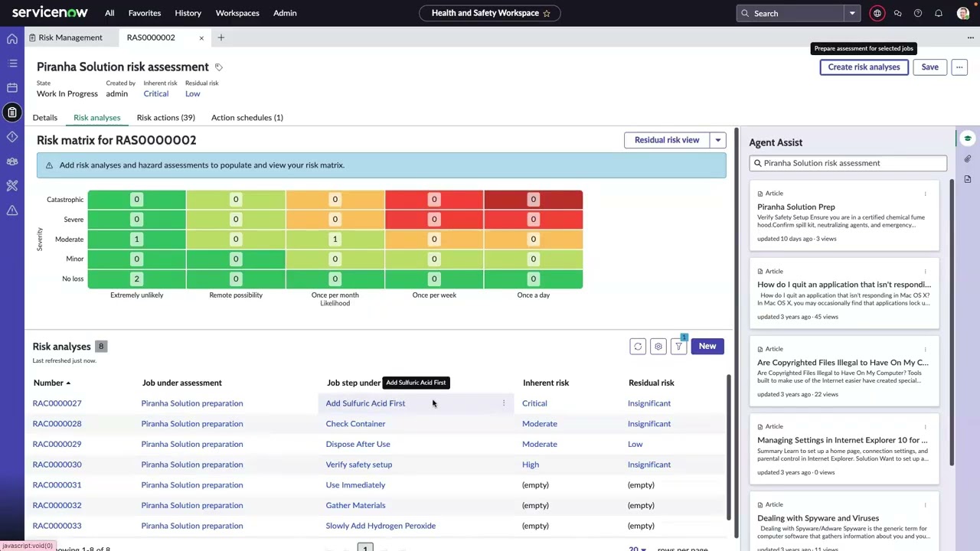Click the Create risk analyses button
The height and width of the screenshot is (551, 980).
pyautogui.click(x=864, y=67)
